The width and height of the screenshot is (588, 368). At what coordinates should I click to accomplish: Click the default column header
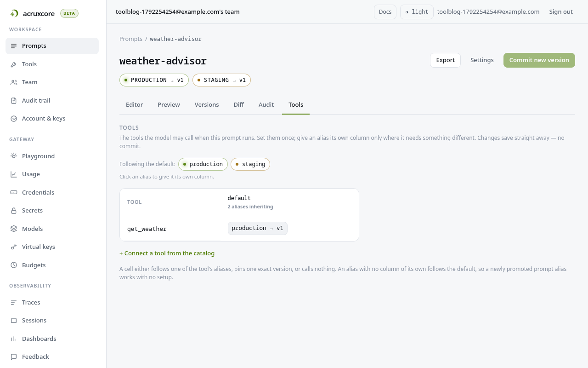click(x=239, y=198)
